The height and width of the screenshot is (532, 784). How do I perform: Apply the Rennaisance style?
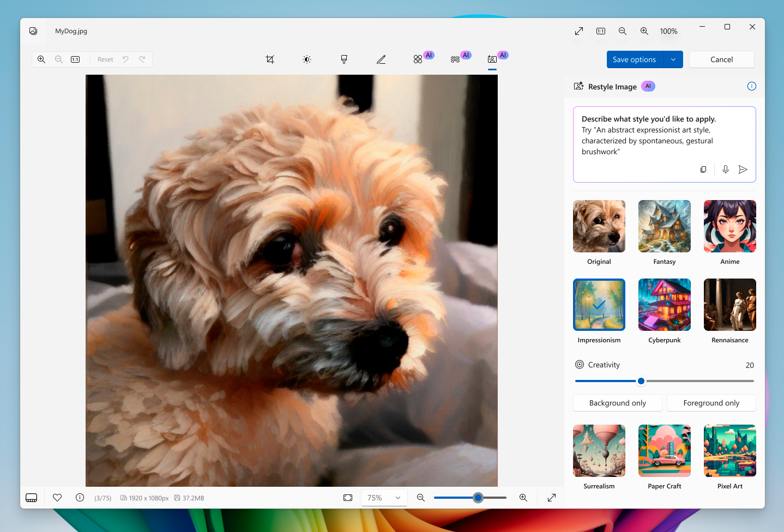pyautogui.click(x=730, y=305)
